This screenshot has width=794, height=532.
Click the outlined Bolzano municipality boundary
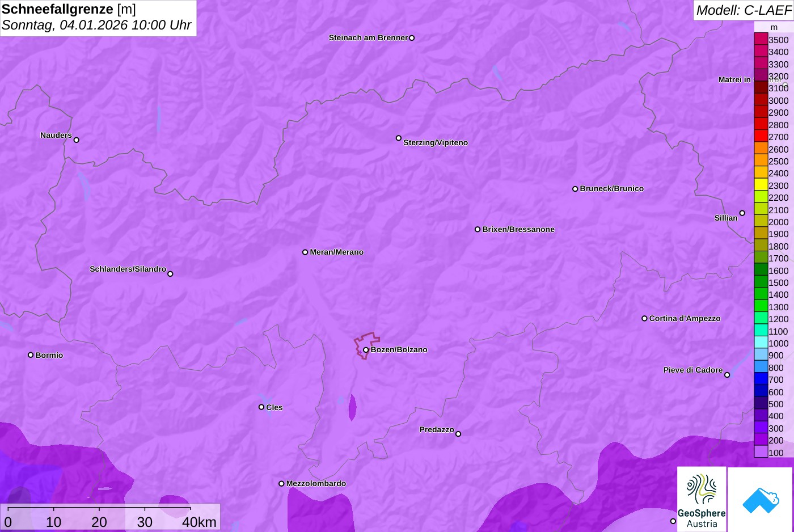pyautogui.click(x=367, y=345)
